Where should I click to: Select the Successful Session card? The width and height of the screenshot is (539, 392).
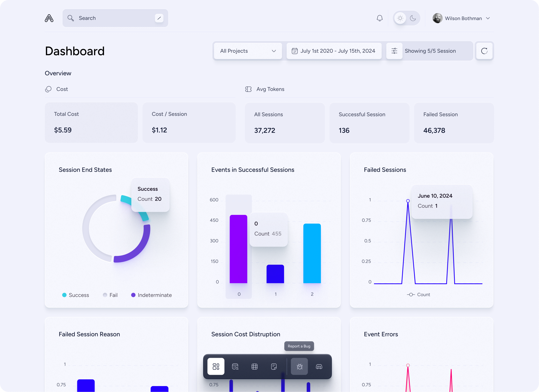369,123
